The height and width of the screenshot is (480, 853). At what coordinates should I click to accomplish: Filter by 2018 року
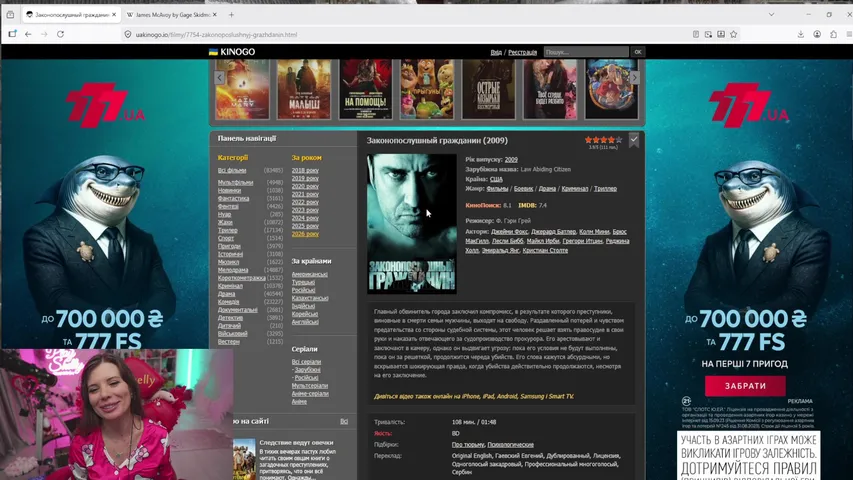305,170
